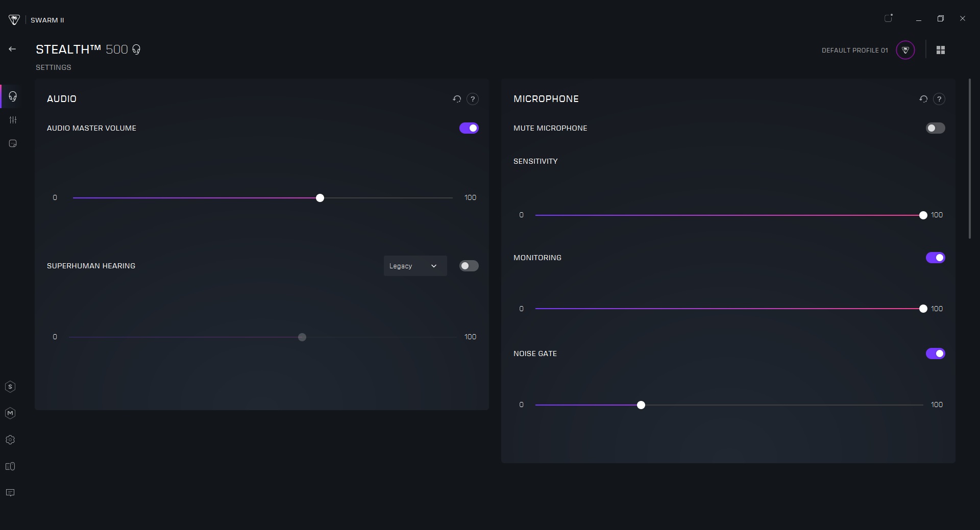This screenshot has height=530, width=980.
Task: Click the back arrow icon
Action: pos(12,49)
